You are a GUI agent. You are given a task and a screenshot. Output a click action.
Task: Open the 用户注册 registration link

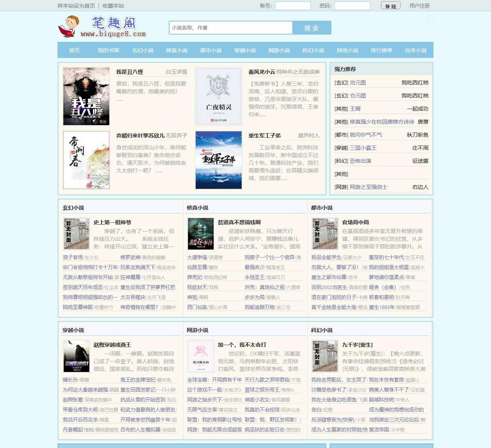pos(419,6)
